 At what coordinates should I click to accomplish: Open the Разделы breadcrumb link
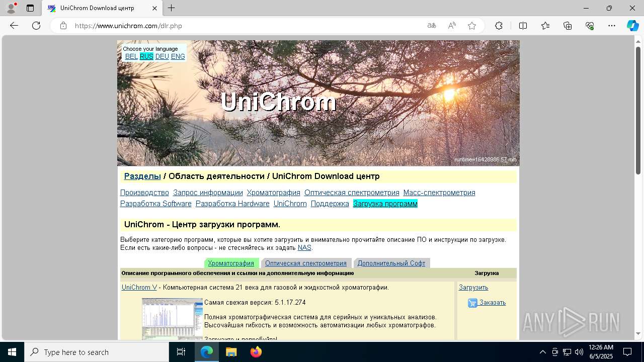142,176
